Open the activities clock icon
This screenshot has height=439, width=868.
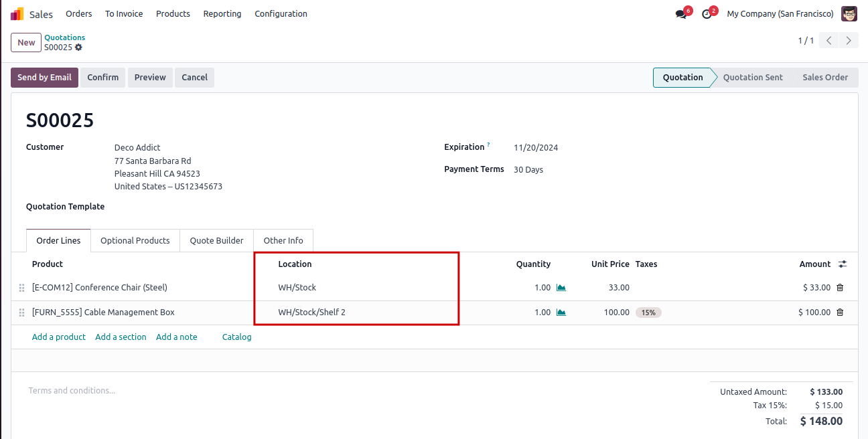pos(707,14)
